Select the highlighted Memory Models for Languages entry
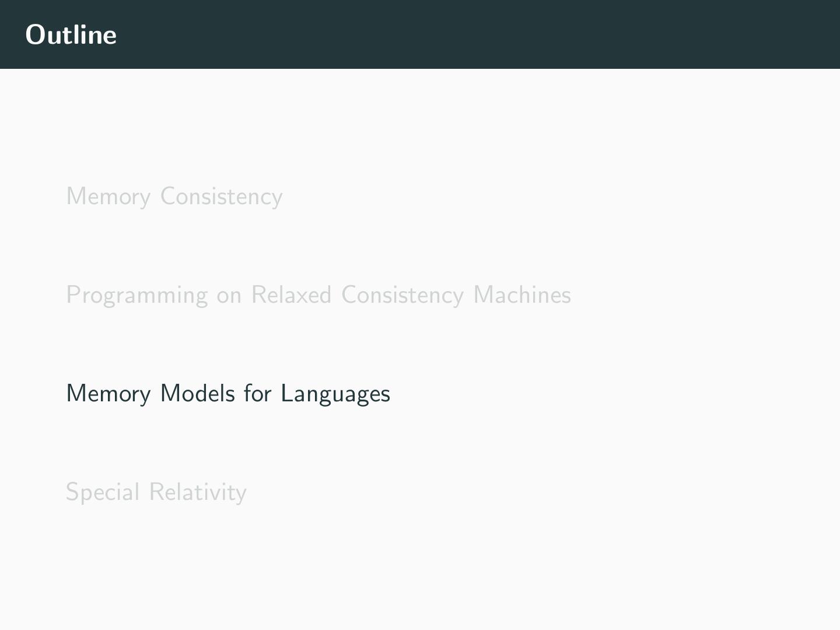The width and height of the screenshot is (840, 630). tap(228, 394)
